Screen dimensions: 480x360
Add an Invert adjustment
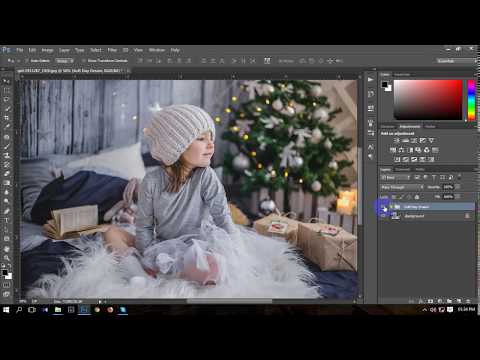pos(397,159)
